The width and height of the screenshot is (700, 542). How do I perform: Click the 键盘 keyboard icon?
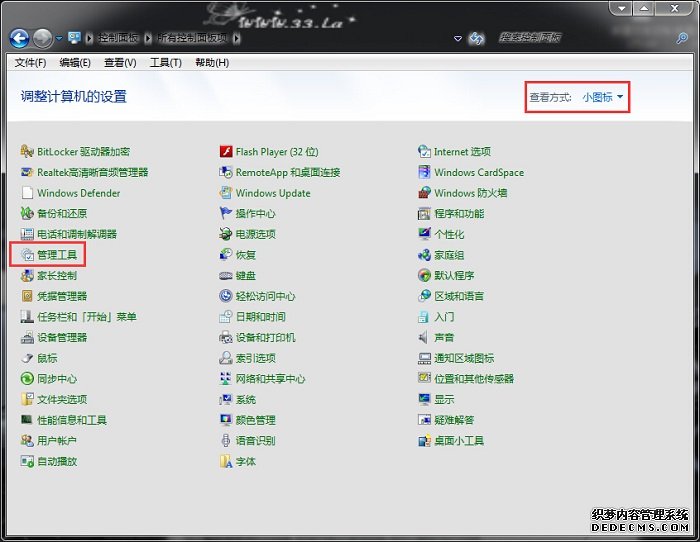click(226, 275)
